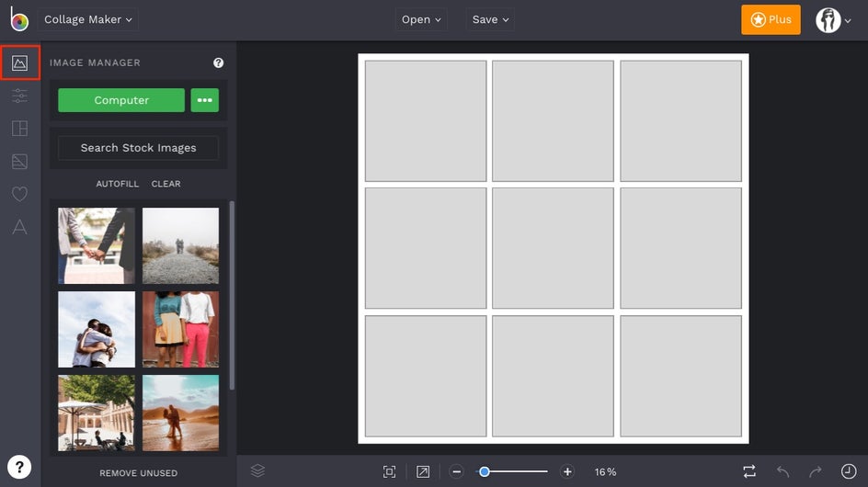Select the middle-right collage cell
This screenshot has height=487, width=868.
click(x=681, y=248)
